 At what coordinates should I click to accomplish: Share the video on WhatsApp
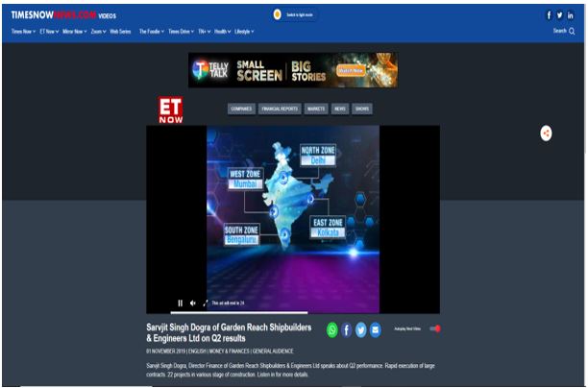pyautogui.click(x=332, y=329)
